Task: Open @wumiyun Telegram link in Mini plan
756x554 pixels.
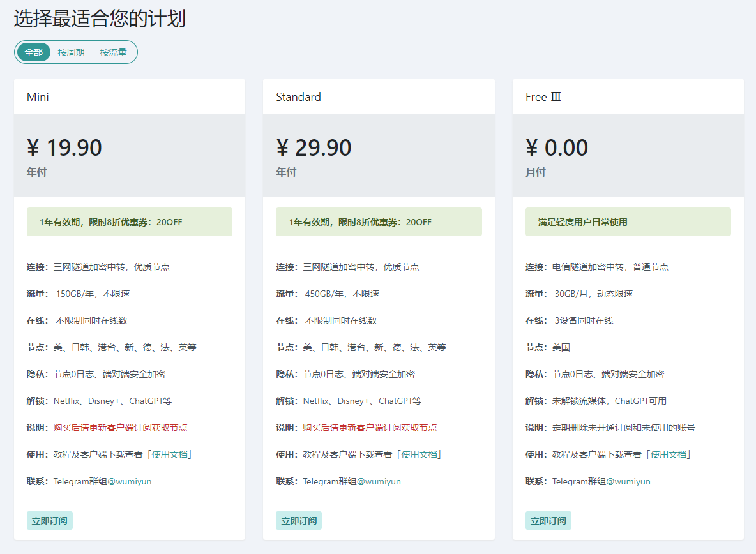Action: pyautogui.click(x=130, y=481)
